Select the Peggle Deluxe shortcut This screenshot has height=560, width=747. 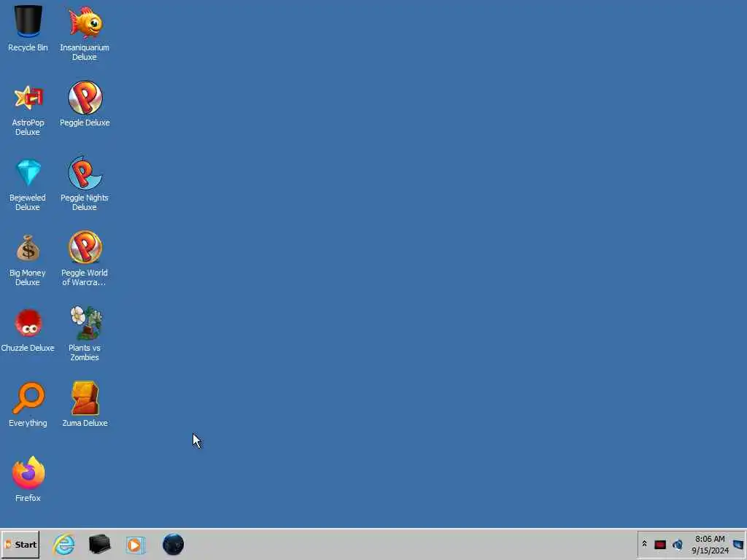85,98
